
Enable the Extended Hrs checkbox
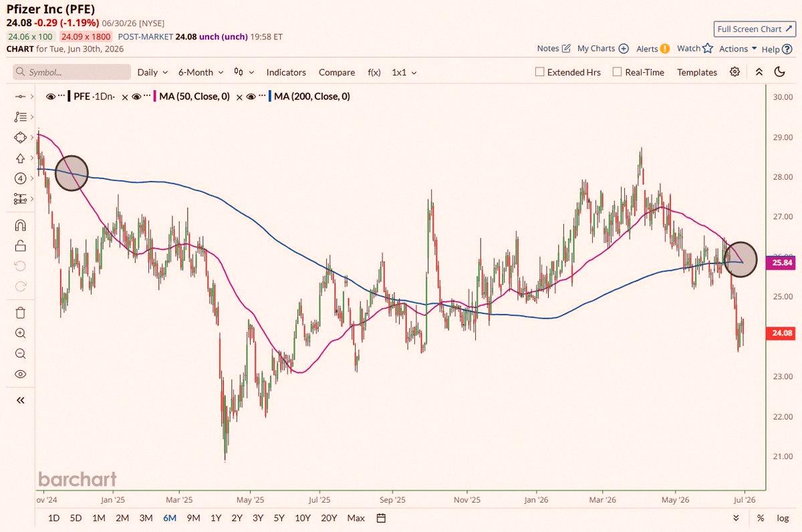(x=539, y=72)
